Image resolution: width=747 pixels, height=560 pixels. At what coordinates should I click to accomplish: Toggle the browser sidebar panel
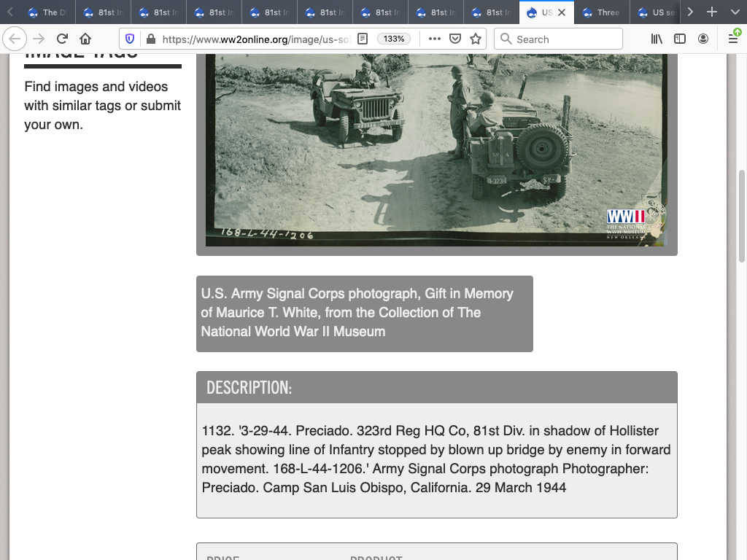pyautogui.click(x=680, y=39)
